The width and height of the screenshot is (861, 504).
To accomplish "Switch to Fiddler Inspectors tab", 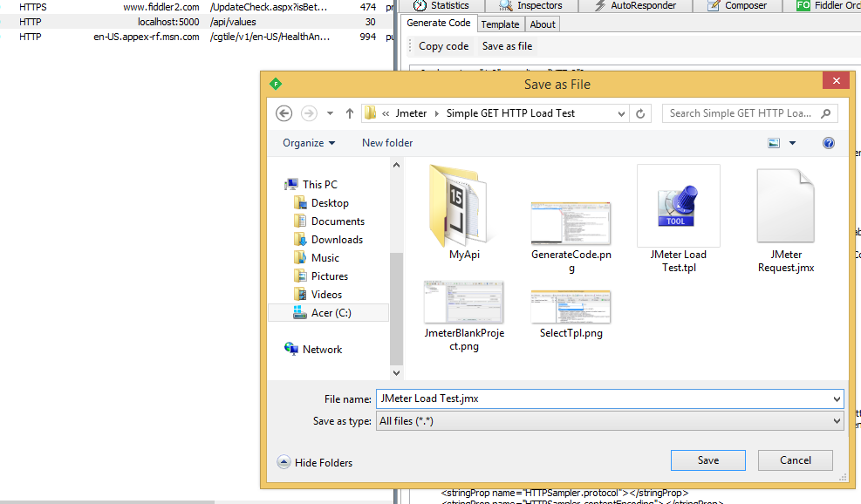I will pos(531,5).
